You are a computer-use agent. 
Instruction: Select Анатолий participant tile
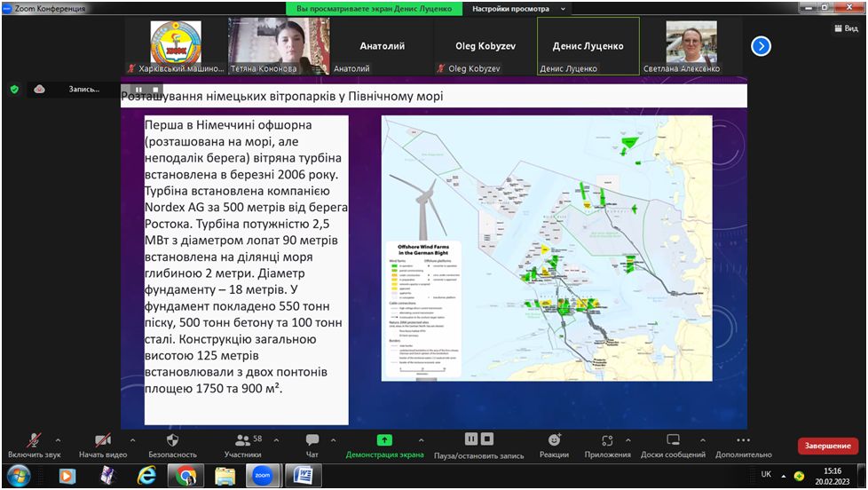point(382,46)
